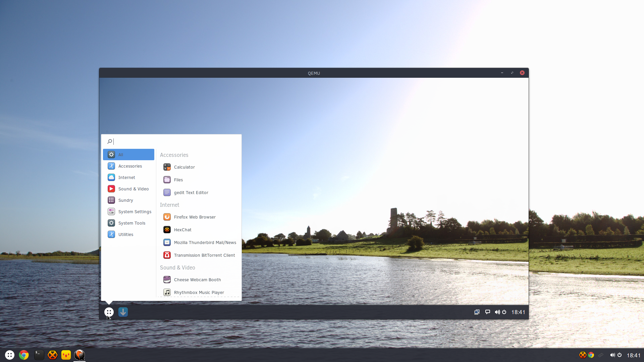
Task: Select the Sundry category
Action: point(128,200)
